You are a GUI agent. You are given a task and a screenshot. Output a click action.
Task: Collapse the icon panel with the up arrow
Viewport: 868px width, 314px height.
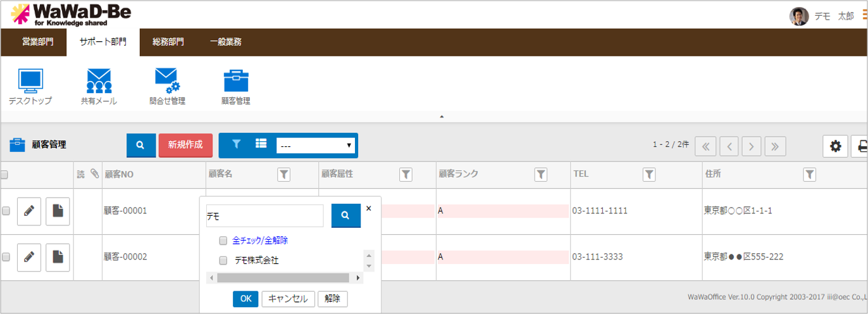coord(442,116)
